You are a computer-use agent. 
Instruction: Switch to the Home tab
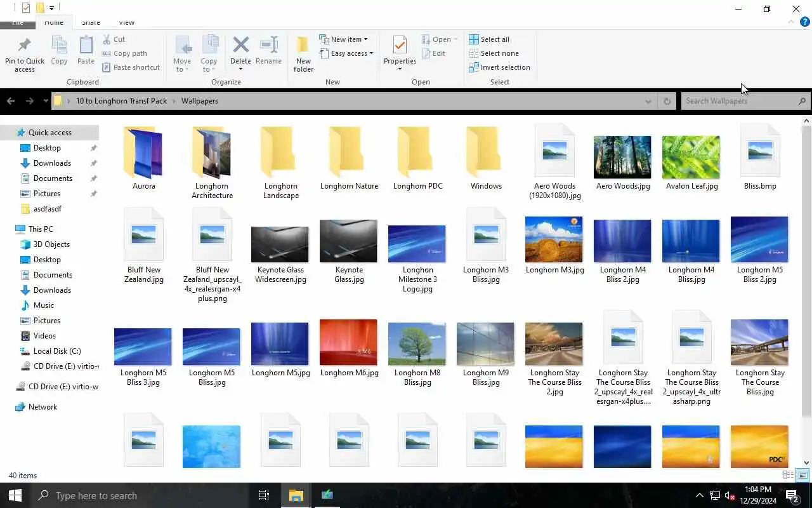click(54, 22)
